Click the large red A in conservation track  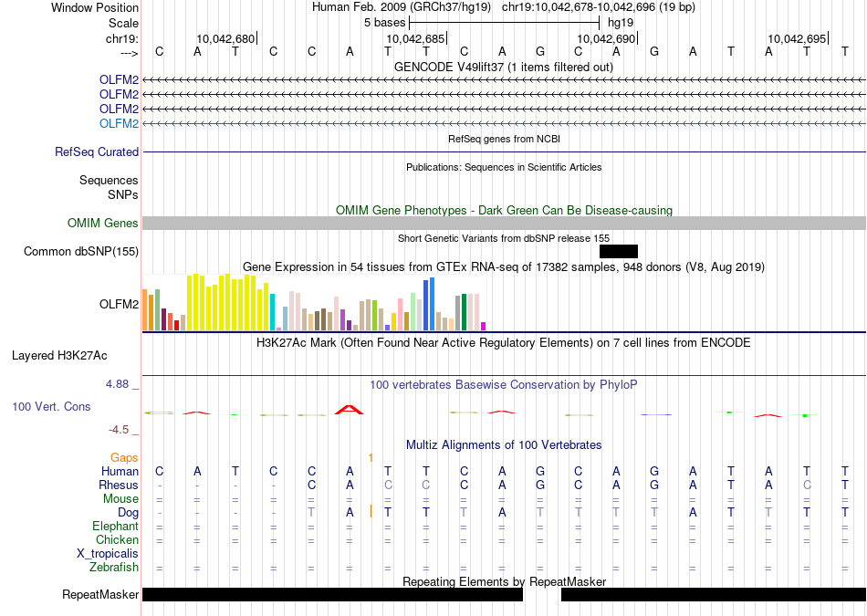tap(349, 410)
